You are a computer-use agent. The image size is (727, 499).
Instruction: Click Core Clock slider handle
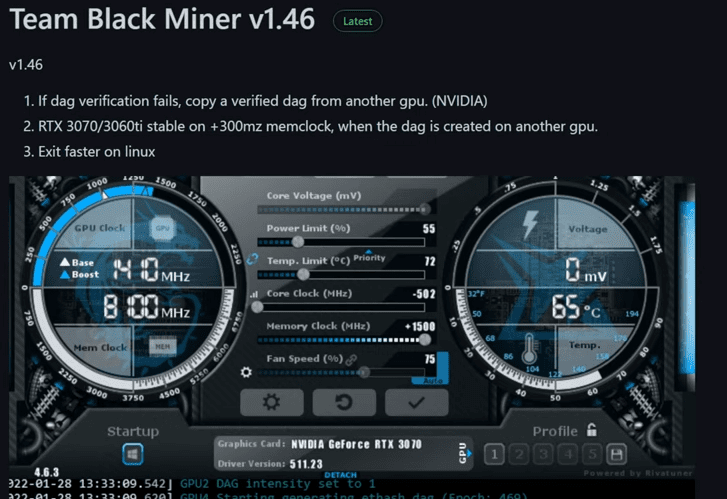tap(257, 307)
